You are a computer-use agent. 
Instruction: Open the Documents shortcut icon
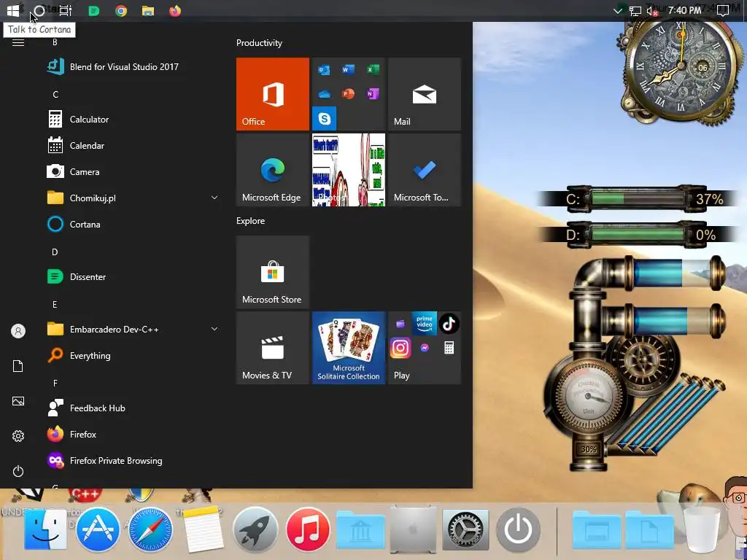pyautogui.click(x=18, y=366)
